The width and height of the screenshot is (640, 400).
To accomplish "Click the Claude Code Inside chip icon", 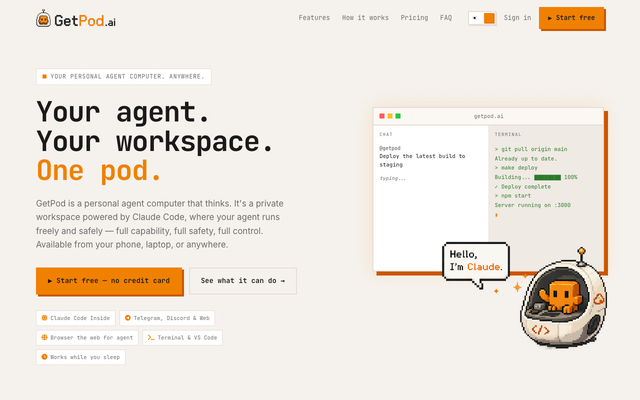I will (x=44, y=318).
